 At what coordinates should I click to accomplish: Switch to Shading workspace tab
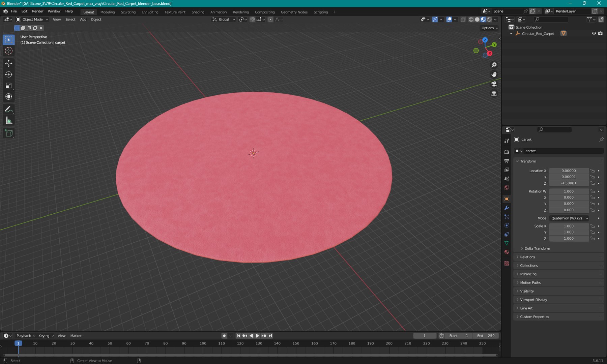pos(198,12)
